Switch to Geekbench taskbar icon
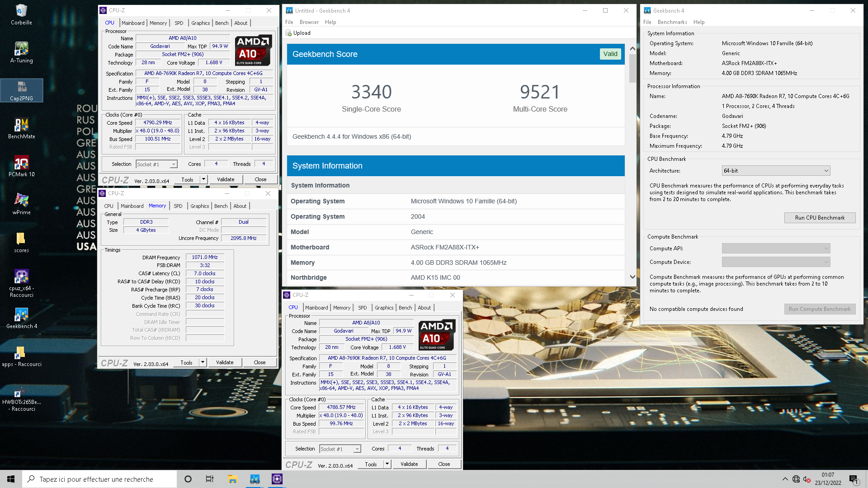 (x=255, y=479)
